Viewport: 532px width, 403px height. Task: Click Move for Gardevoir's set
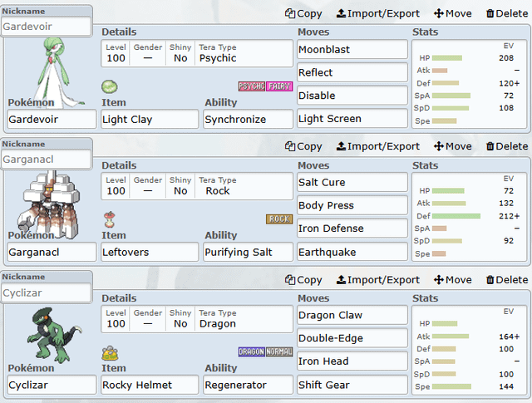452,13
